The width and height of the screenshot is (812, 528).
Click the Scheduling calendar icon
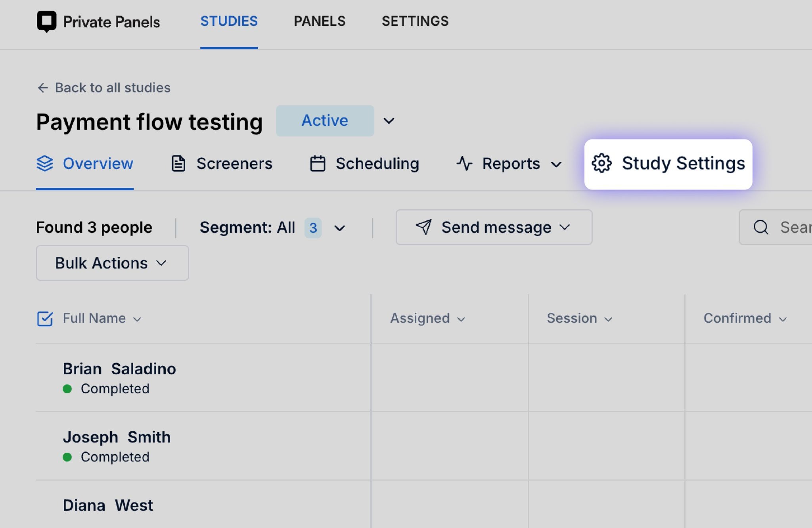(x=318, y=163)
